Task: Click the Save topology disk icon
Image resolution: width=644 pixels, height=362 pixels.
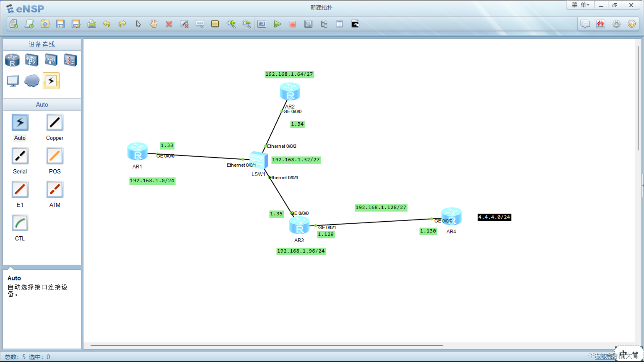Action: pyautogui.click(x=60, y=24)
